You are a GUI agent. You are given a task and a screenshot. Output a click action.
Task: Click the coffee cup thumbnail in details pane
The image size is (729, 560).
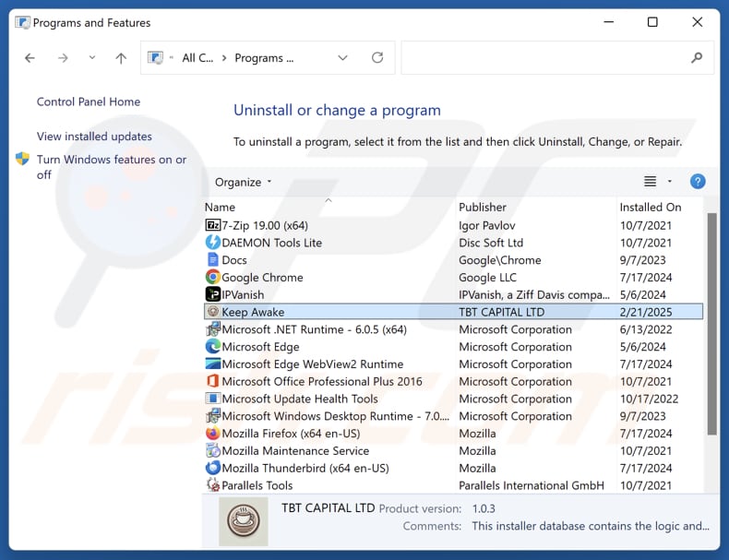tap(244, 521)
